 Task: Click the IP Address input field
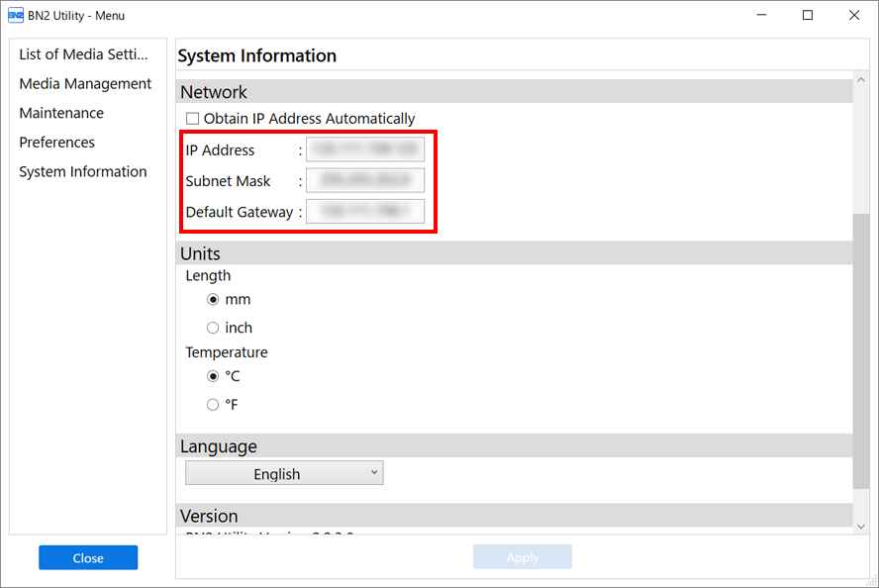[x=364, y=150]
